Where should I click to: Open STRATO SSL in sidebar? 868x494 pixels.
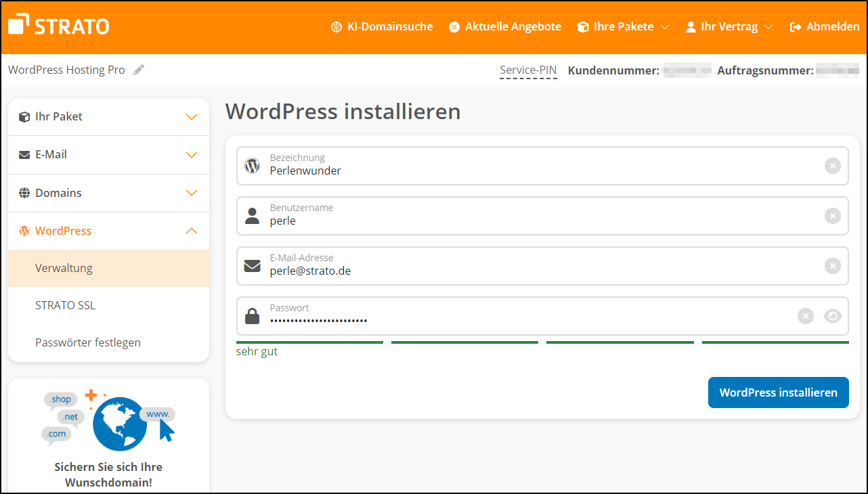66,305
